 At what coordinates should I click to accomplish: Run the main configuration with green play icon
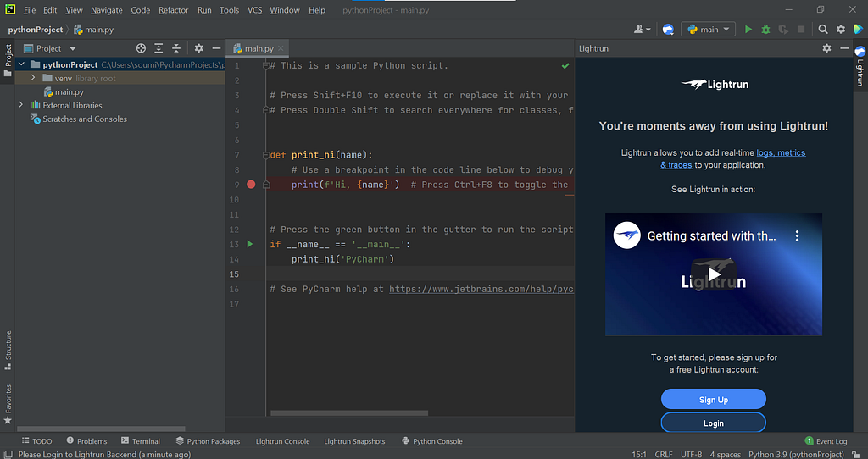tap(748, 30)
